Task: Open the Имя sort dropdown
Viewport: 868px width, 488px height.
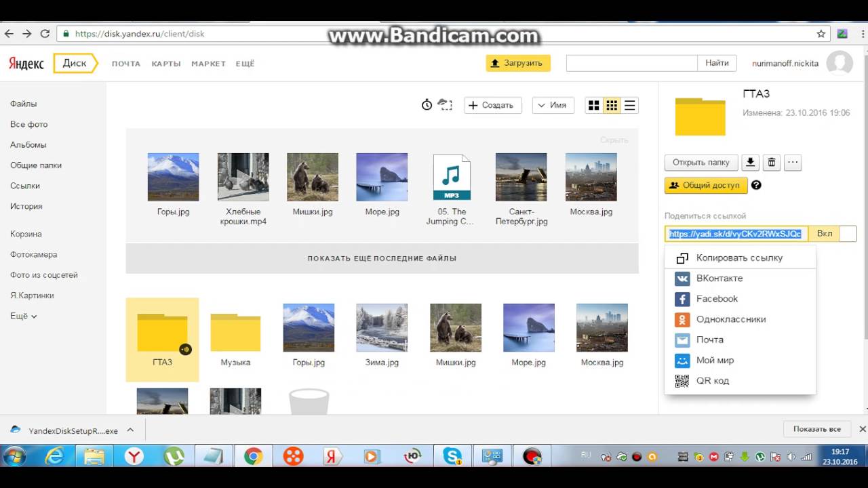Action: 553,105
